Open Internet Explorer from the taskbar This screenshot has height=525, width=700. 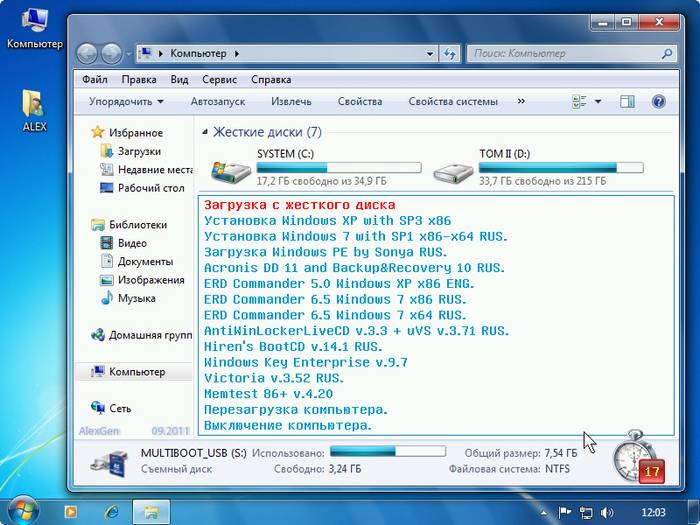point(109,511)
